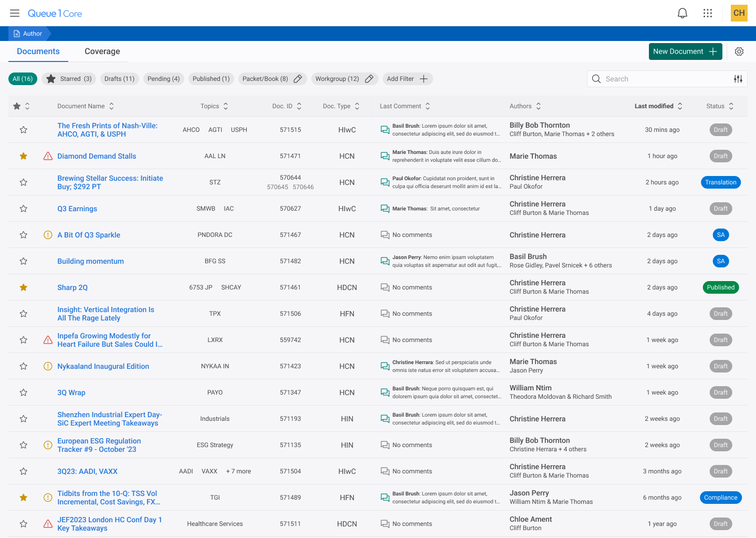Click Add Filter button

[408, 79]
